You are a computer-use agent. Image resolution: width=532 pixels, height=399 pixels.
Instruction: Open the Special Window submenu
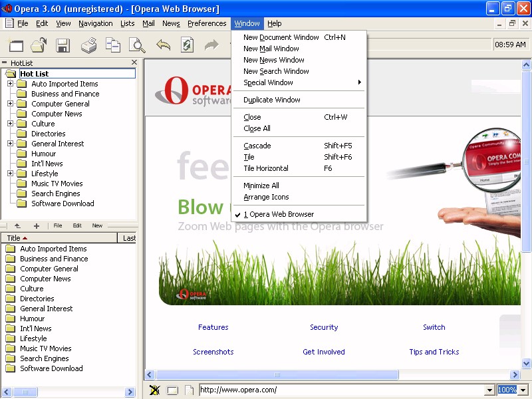(x=299, y=82)
